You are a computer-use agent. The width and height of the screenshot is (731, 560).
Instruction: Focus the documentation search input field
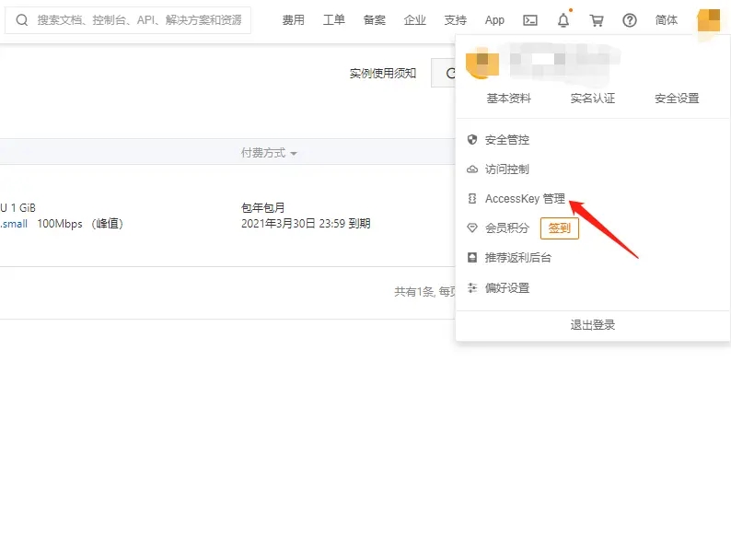click(x=138, y=20)
